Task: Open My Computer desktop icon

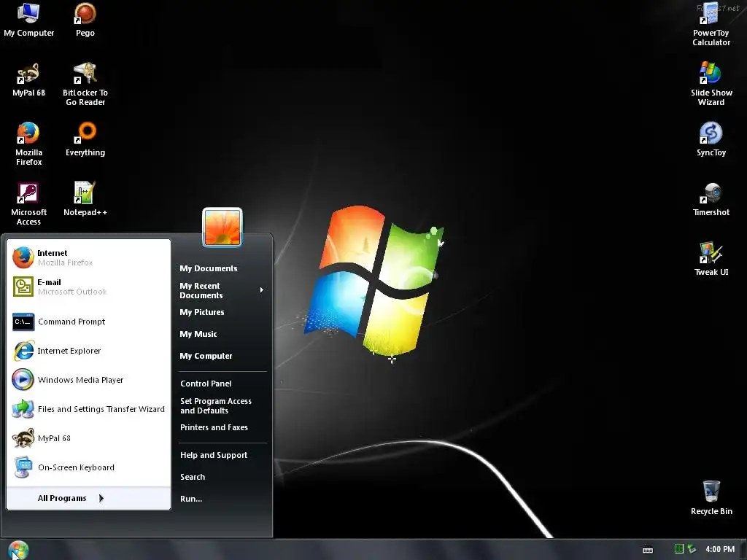Action: click(28, 20)
